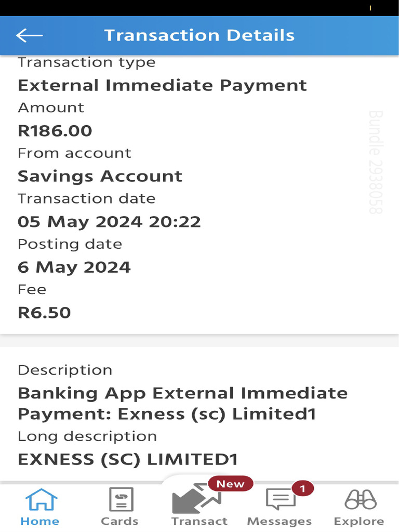Open the Cards icon in bottom bar
399x532 pixels.
pos(121,500)
